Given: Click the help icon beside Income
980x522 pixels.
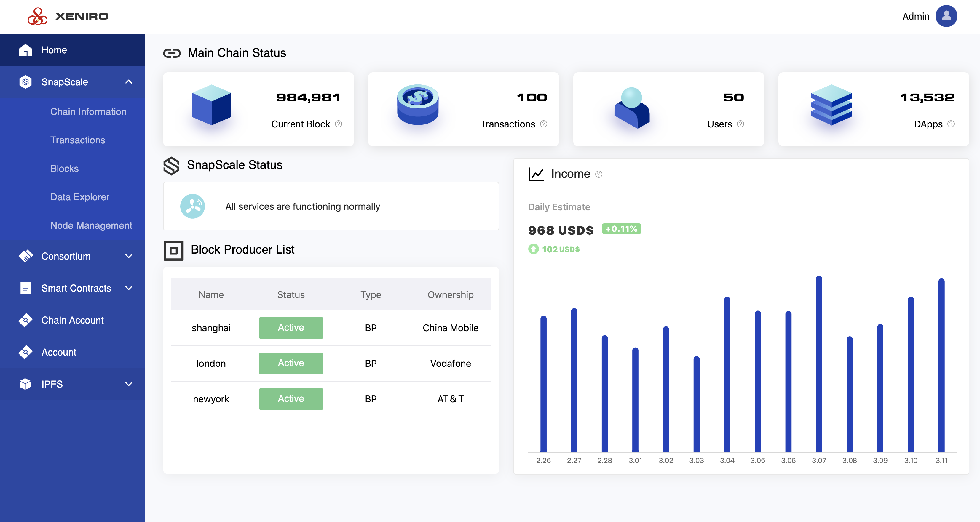Looking at the screenshot, I should point(599,174).
